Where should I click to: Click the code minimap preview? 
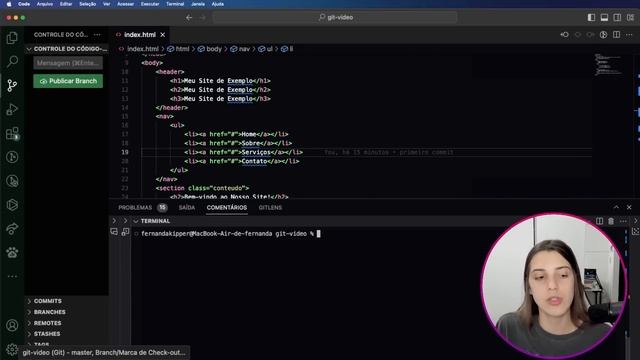point(608,64)
